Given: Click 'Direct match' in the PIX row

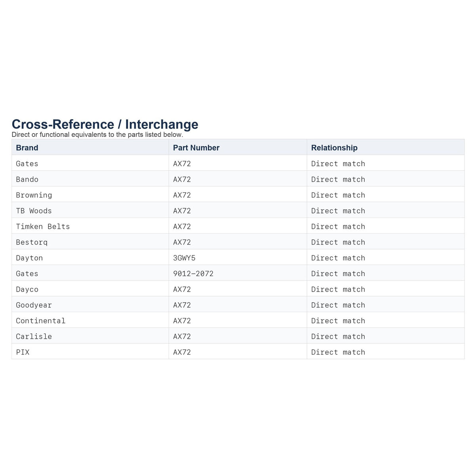Looking at the screenshot, I should (338, 352).
